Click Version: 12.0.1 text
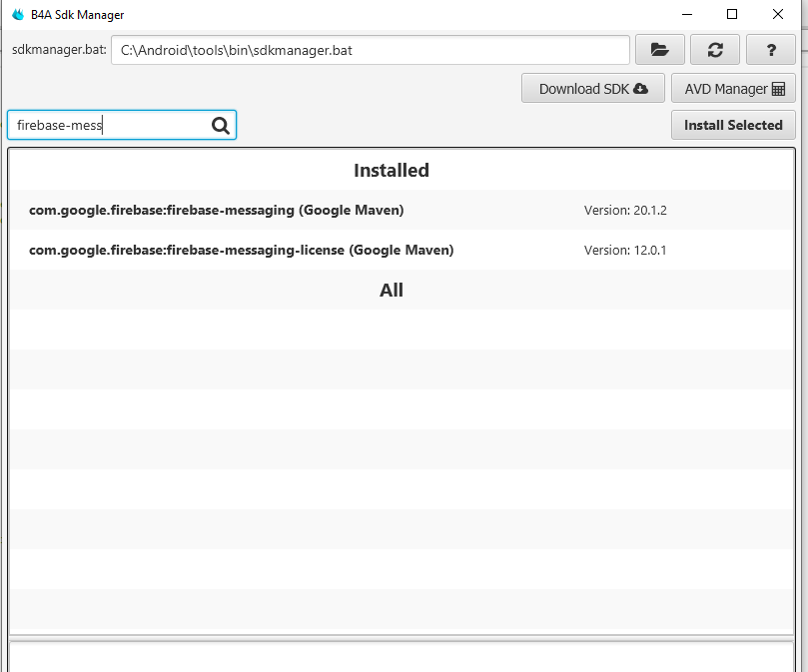808x672 pixels. point(625,251)
